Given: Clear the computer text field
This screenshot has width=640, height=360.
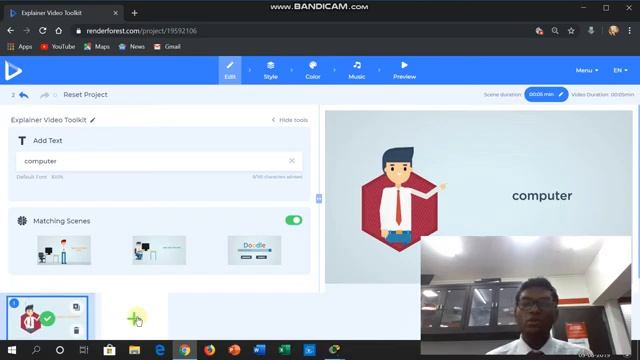Looking at the screenshot, I should point(292,161).
